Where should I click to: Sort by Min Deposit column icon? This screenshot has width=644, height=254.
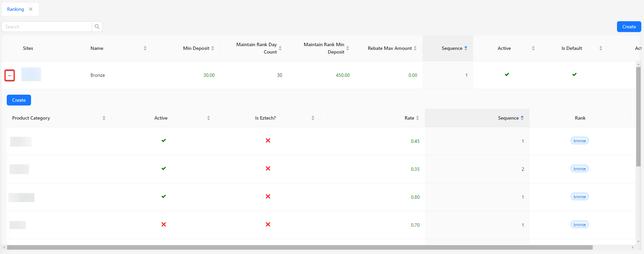pyautogui.click(x=213, y=48)
